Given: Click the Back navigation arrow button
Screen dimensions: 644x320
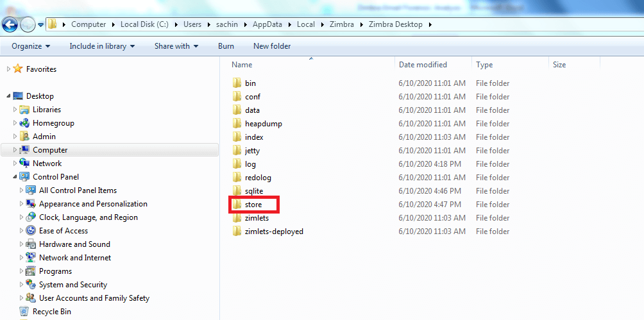Looking at the screenshot, I should 10,24.
